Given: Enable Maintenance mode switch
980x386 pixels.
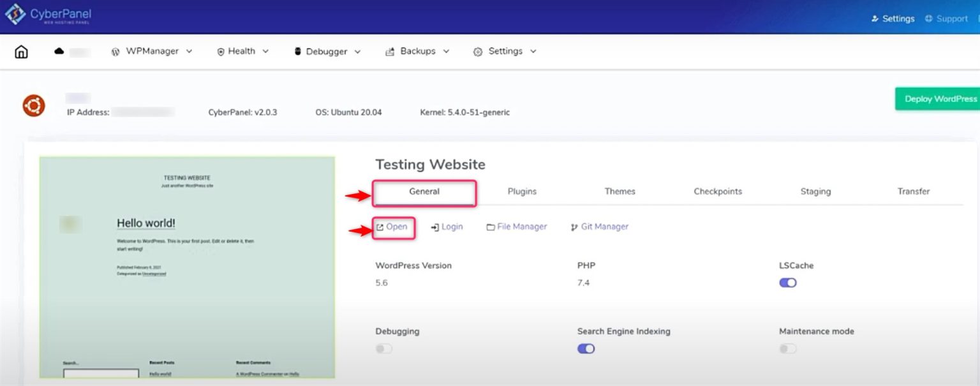Looking at the screenshot, I should pos(788,348).
